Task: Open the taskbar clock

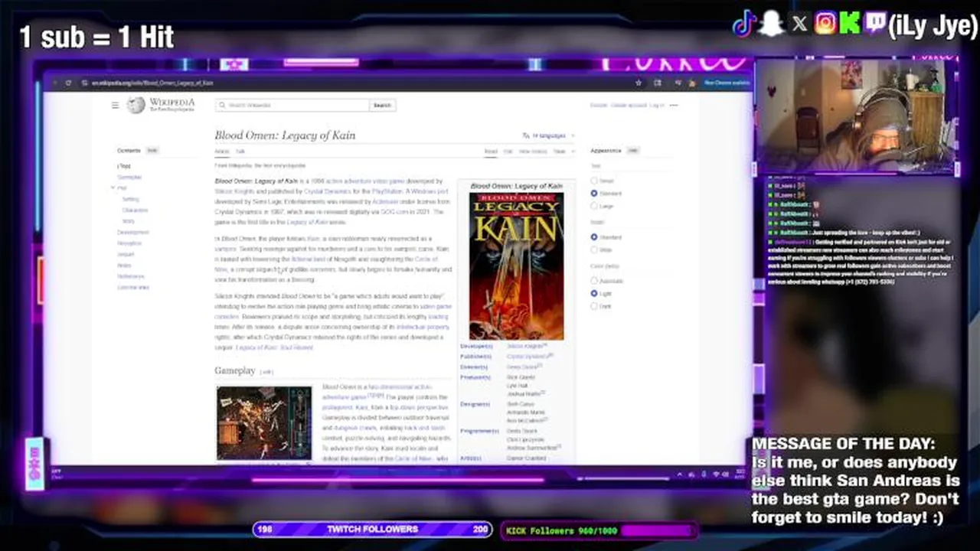Action: tap(740, 474)
